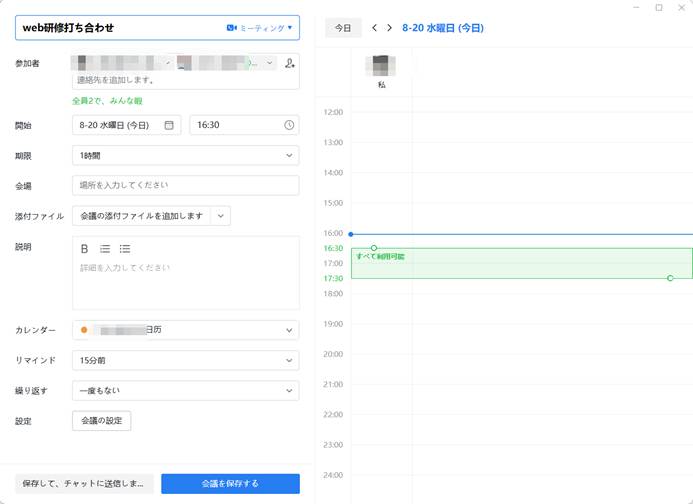Click the description text area
Image resolution: width=693 pixels, height=504 pixels.
coord(186,283)
